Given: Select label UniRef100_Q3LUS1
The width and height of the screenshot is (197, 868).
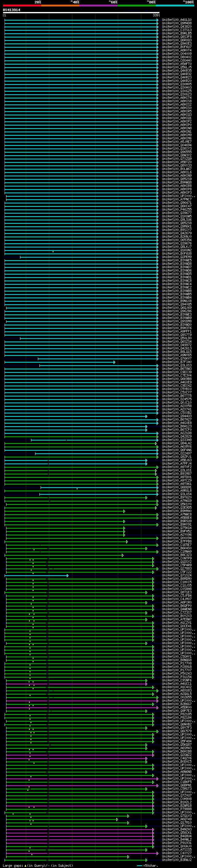Looking at the screenshot, I should coord(177,470).
